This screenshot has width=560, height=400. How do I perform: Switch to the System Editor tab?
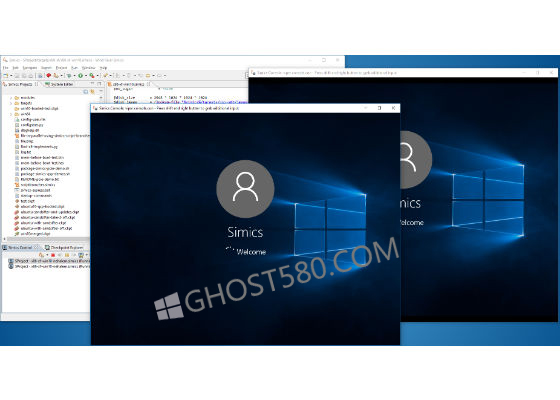point(59,84)
